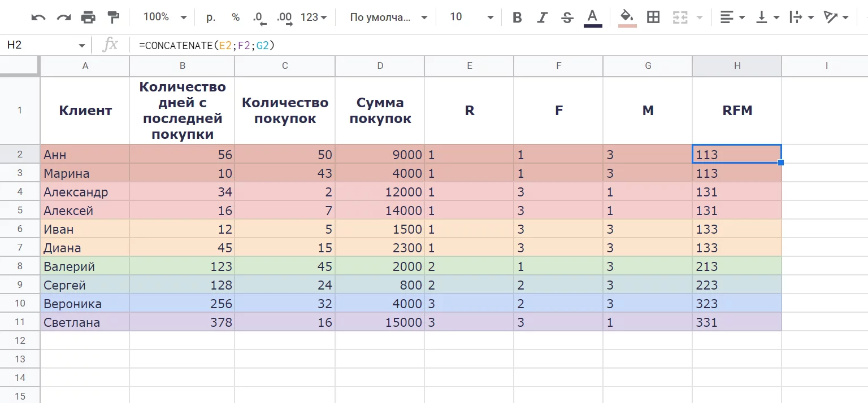Select column H header

(x=737, y=66)
